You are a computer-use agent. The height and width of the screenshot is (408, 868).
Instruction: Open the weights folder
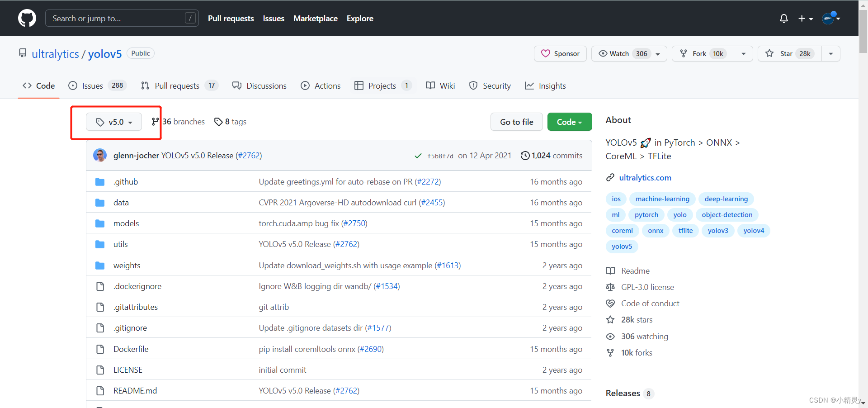[x=127, y=266]
